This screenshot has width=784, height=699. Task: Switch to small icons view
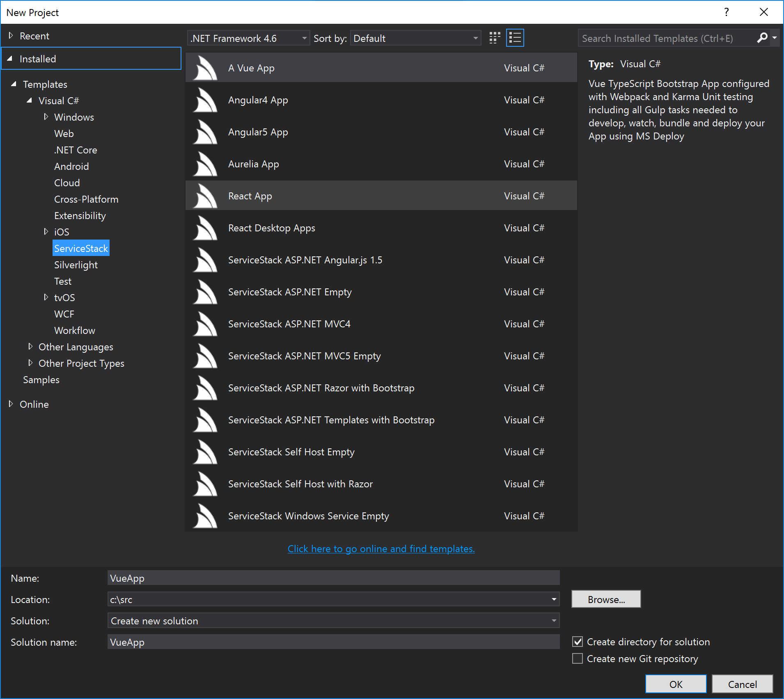[494, 37]
